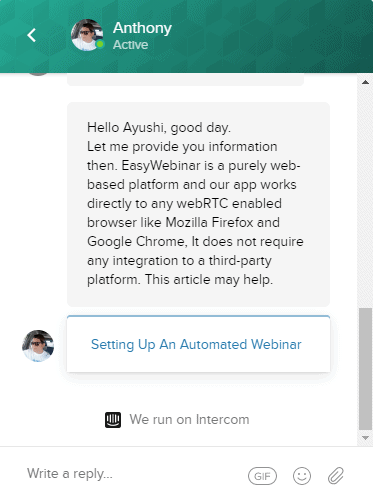373x498 pixels.
Task: Go back using the header arrow
Action: 31,35
